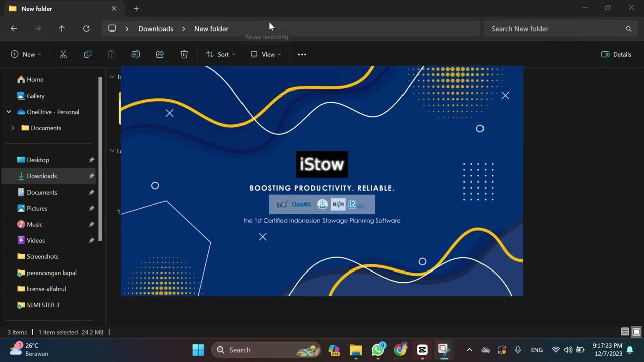
Task: Toggle the Details pane button
Action: pos(616,54)
